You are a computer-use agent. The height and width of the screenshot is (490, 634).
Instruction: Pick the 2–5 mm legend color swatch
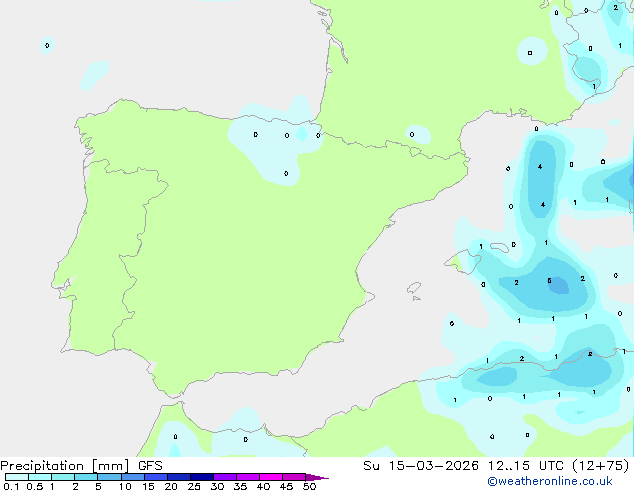[86, 477]
